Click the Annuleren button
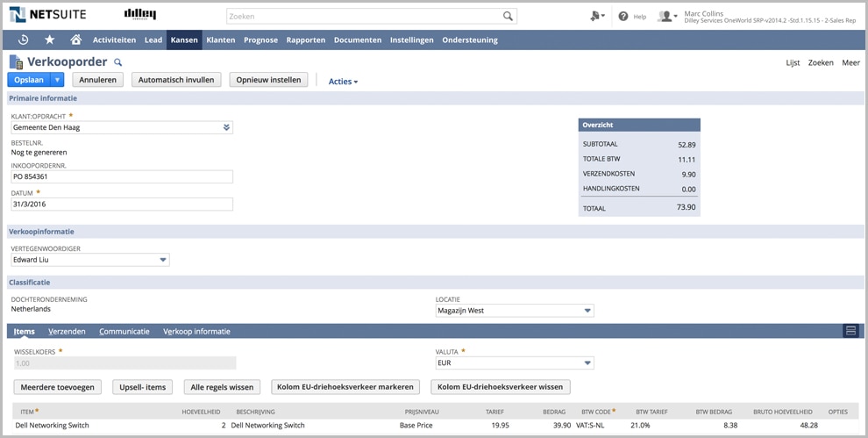Screen dimensions: 868x438 click(x=97, y=80)
